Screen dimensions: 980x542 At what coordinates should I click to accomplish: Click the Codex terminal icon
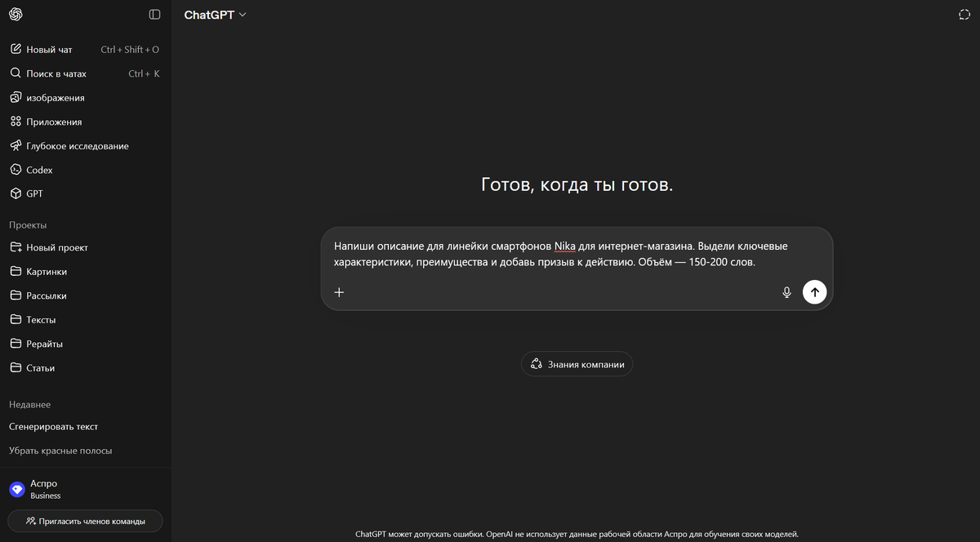(16, 170)
